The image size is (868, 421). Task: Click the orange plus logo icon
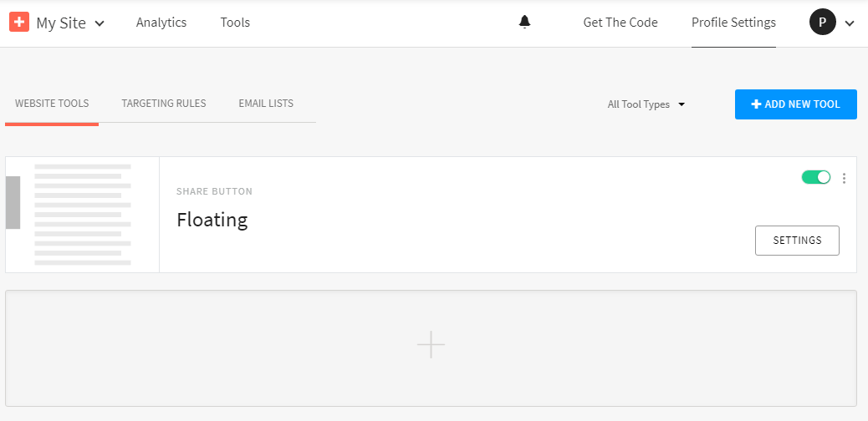click(x=19, y=23)
